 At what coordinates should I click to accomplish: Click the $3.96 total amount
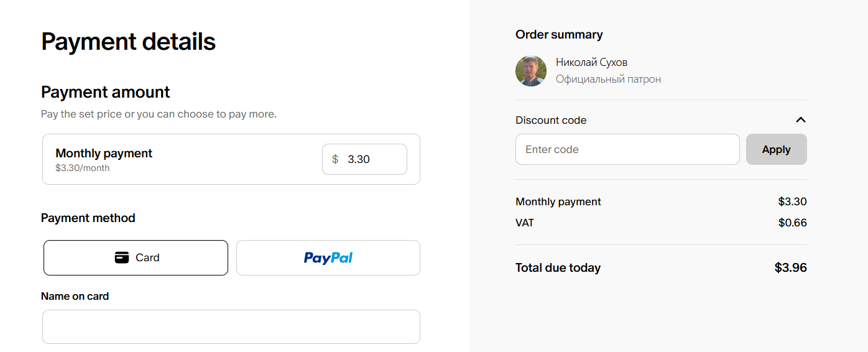pyautogui.click(x=790, y=268)
